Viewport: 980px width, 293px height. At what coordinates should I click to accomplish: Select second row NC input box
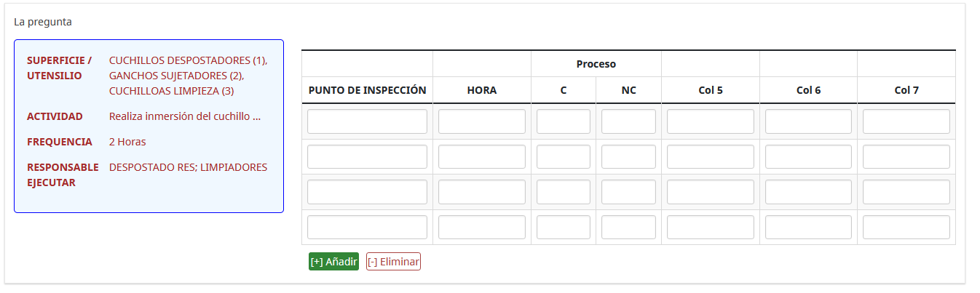tap(628, 156)
